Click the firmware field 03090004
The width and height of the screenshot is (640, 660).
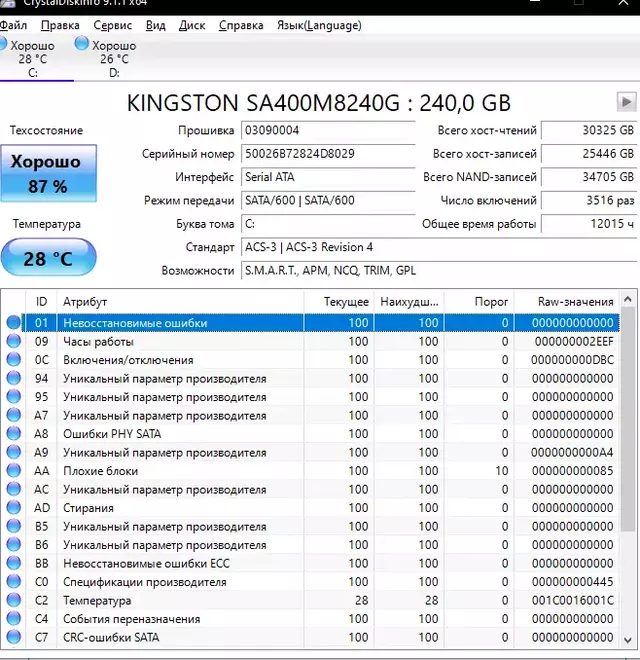tap(328, 130)
